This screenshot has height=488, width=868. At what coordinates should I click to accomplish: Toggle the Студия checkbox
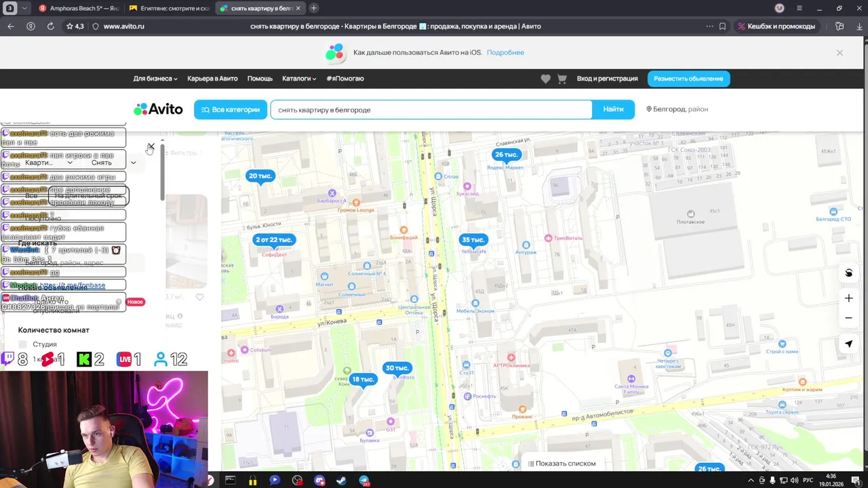click(x=22, y=344)
